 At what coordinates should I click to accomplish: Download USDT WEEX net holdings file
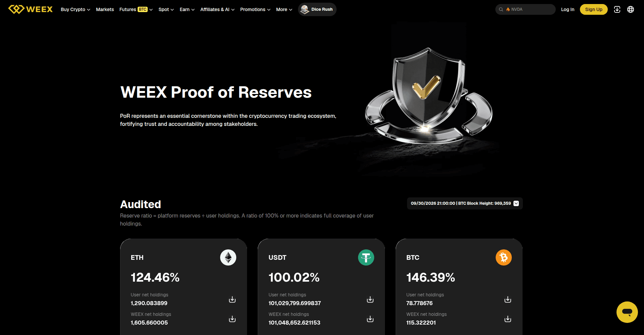pos(370,319)
